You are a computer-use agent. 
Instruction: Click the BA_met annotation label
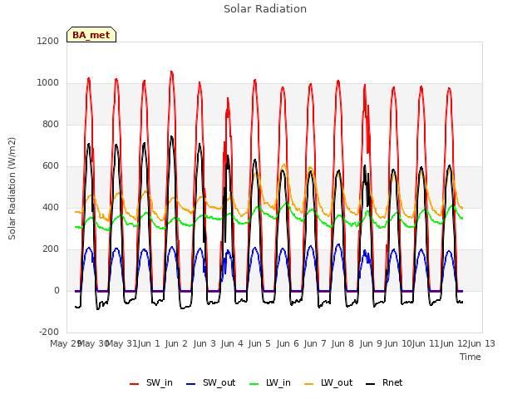[x=91, y=35]
